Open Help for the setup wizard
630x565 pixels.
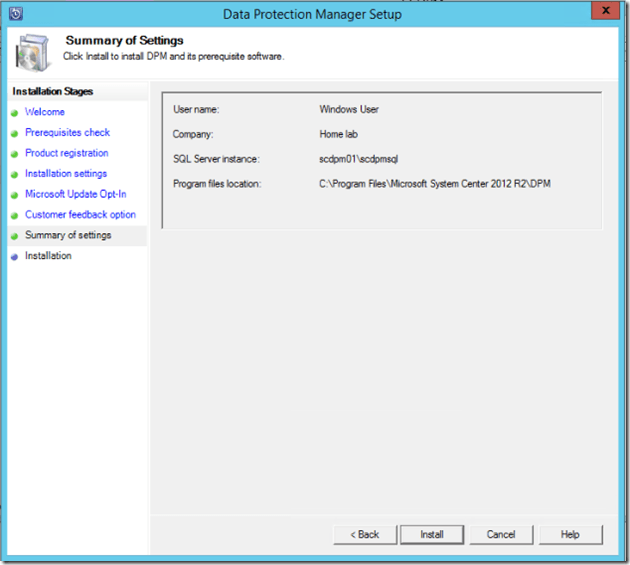570,534
